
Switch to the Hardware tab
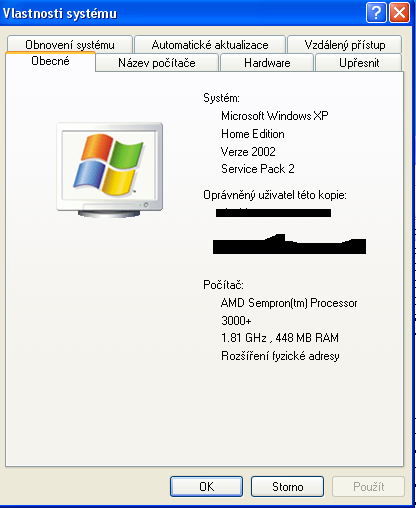pyautogui.click(x=267, y=63)
